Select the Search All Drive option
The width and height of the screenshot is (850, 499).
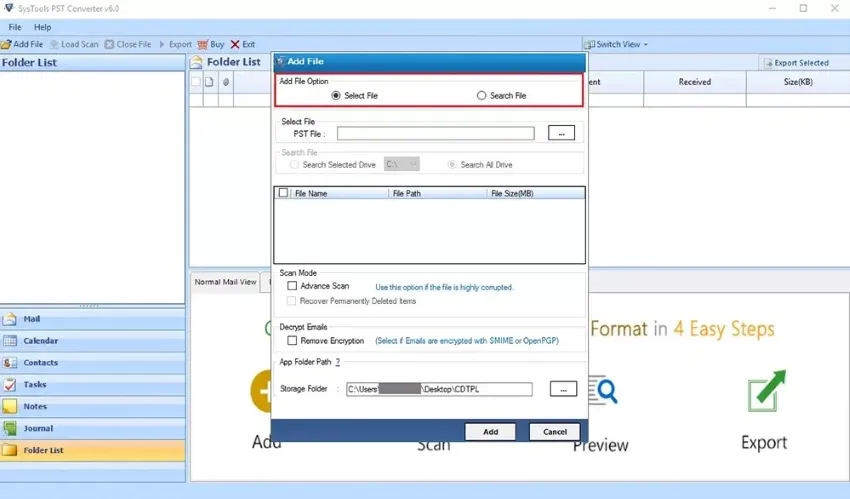tap(452, 165)
